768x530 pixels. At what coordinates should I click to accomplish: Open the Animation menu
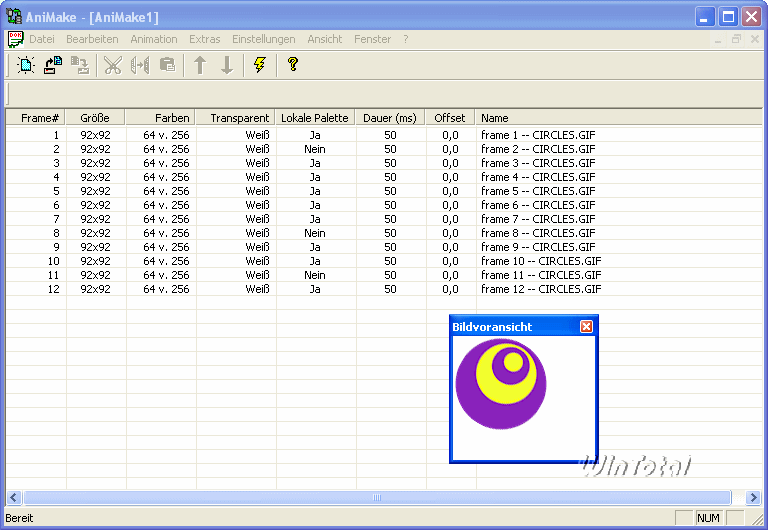154,39
